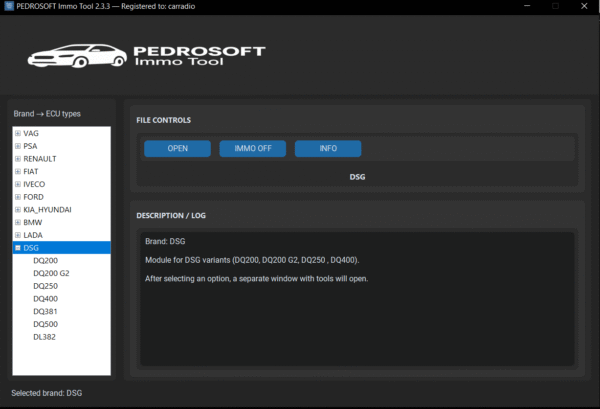Expand the PSA brand node
600x409 pixels.
pos(18,146)
